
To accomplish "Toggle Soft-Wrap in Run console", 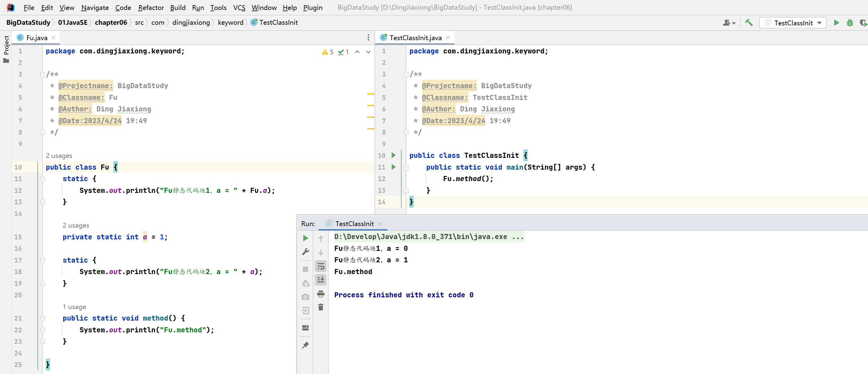I will (320, 267).
